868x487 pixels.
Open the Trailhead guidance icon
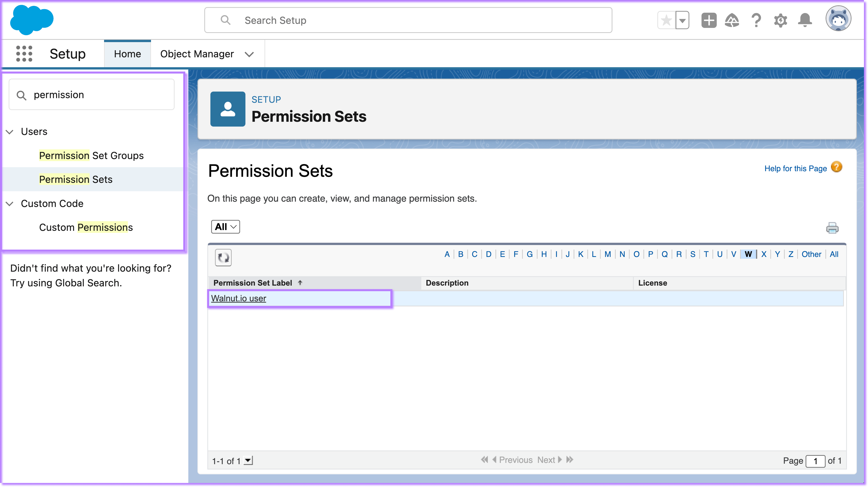pyautogui.click(x=732, y=21)
